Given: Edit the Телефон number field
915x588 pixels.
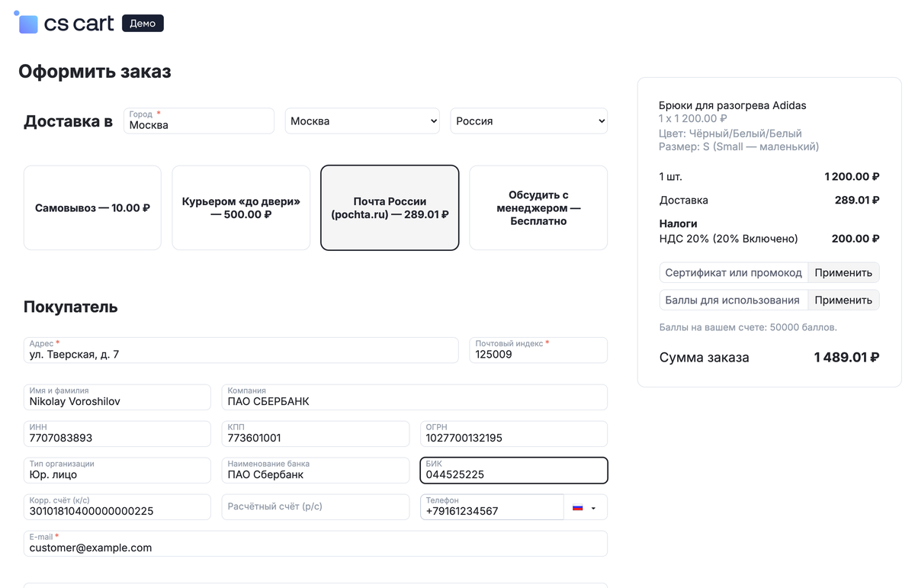Looking at the screenshot, I should 492,507.
